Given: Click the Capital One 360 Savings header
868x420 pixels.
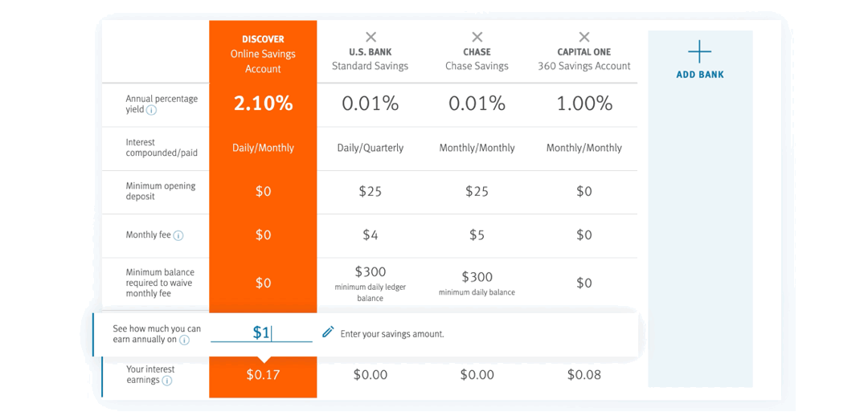Looking at the screenshot, I should [x=584, y=59].
